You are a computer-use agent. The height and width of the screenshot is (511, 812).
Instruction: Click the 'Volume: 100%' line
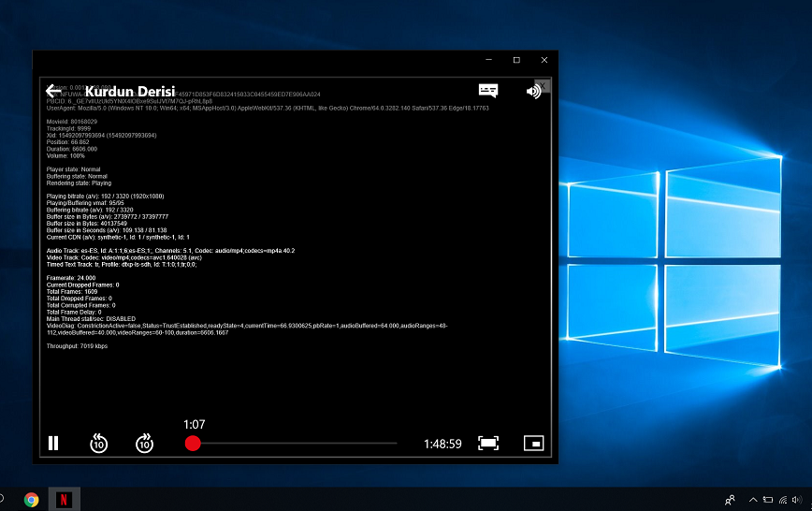65,155
